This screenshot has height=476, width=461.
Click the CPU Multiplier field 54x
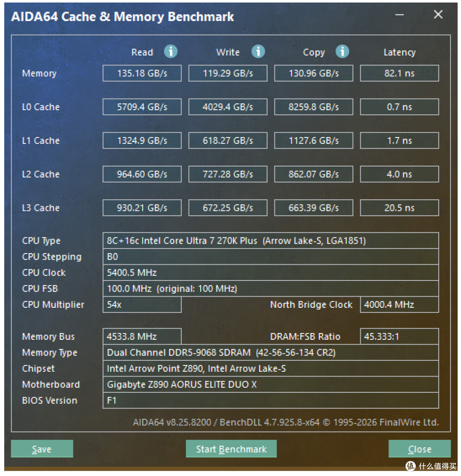142,304
